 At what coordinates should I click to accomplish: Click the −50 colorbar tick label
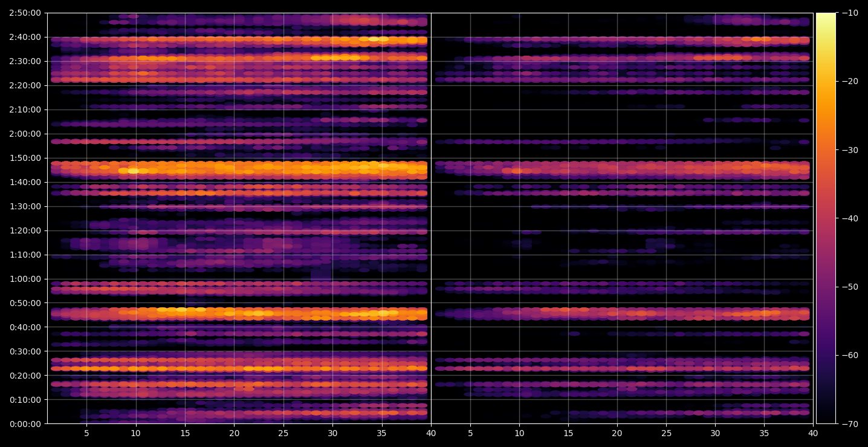point(849,287)
